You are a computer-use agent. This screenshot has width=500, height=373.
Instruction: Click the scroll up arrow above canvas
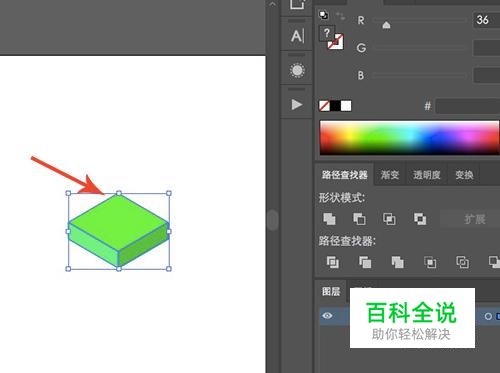coord(272,4)
